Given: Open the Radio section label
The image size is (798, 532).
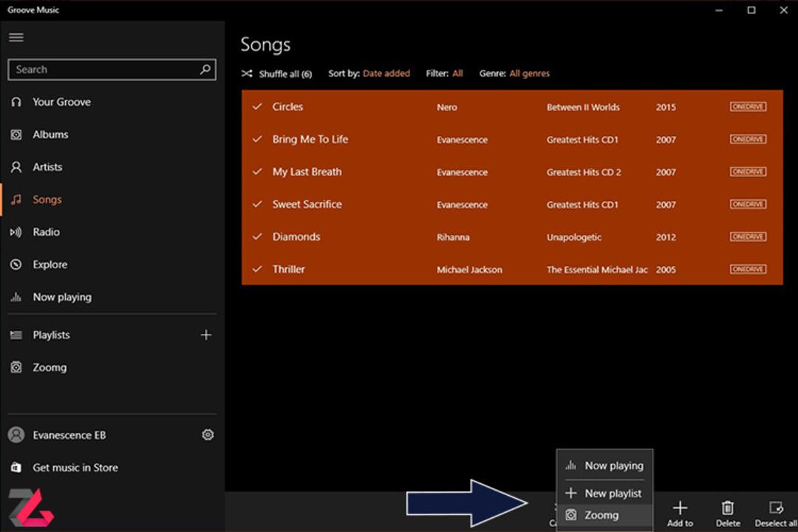Looking at the screenshot, I should point(47,232).
